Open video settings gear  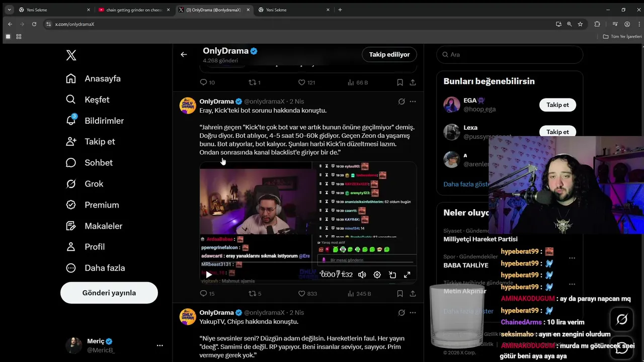click(x=377, y=275)
